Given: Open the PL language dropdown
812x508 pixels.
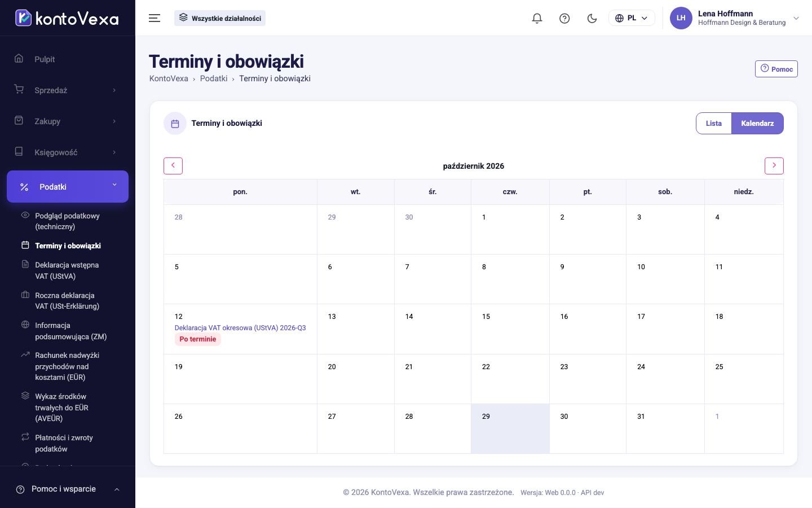Looking at the screenshot, I should pos(632,18).
